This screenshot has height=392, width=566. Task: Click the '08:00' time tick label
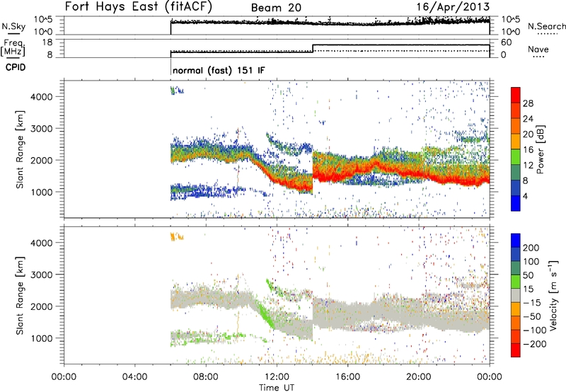[206, 377]
